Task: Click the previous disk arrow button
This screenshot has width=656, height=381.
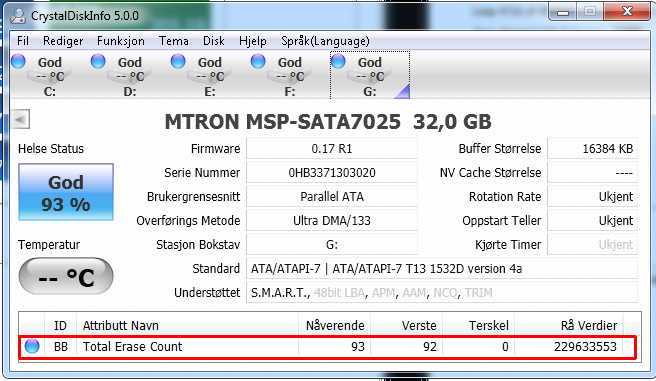Action: (20, 120)
